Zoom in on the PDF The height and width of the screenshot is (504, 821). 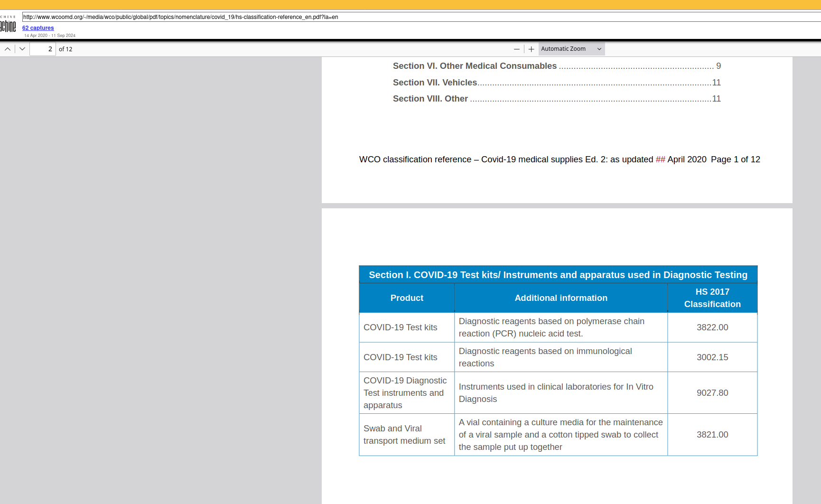[x=532, y=49]
